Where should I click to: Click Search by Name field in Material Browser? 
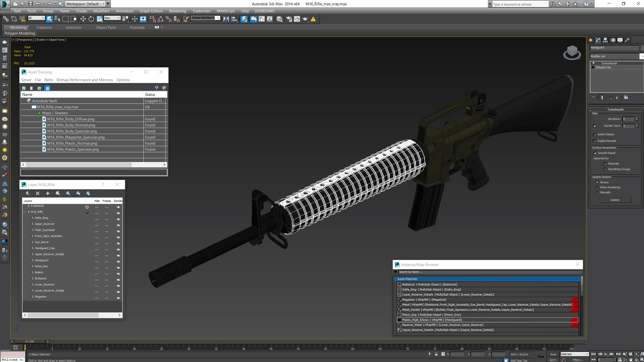pyautogui.click(x=489, y=272)
